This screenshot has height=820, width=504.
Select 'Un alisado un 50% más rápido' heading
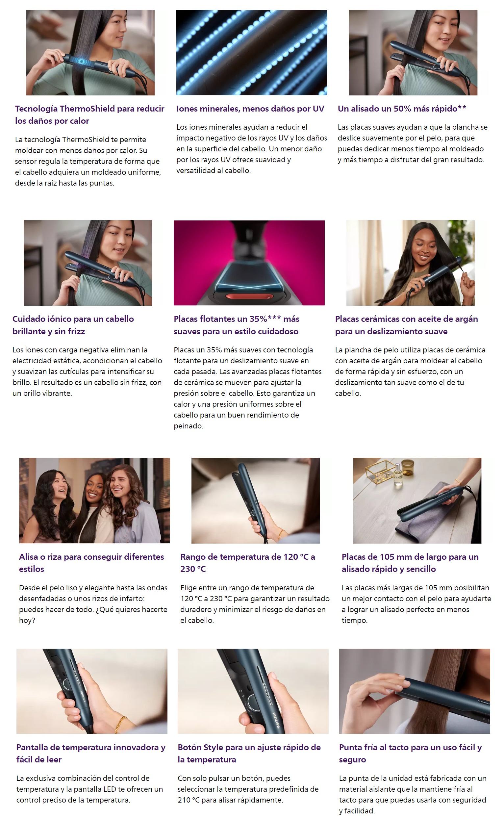(402, 109)
